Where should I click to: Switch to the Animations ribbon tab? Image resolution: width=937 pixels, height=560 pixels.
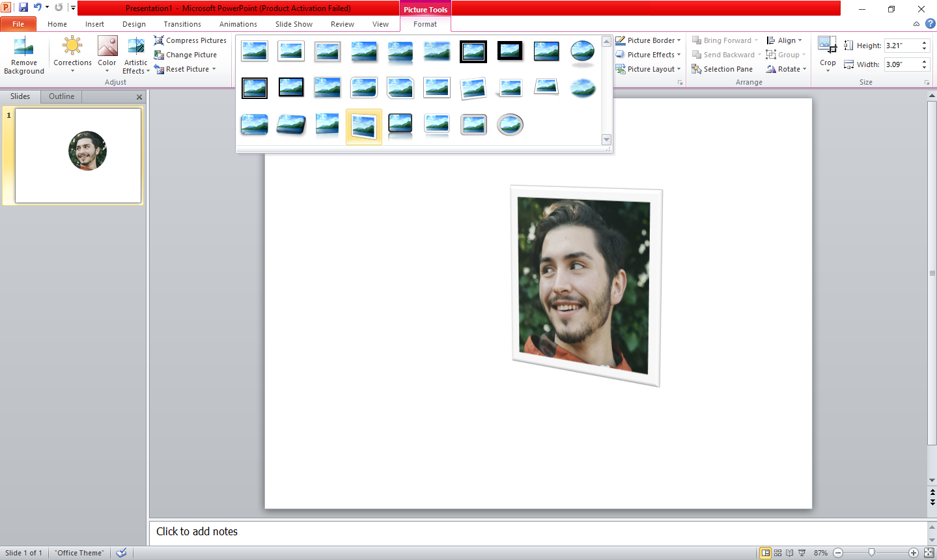click(x=238, y=23)
